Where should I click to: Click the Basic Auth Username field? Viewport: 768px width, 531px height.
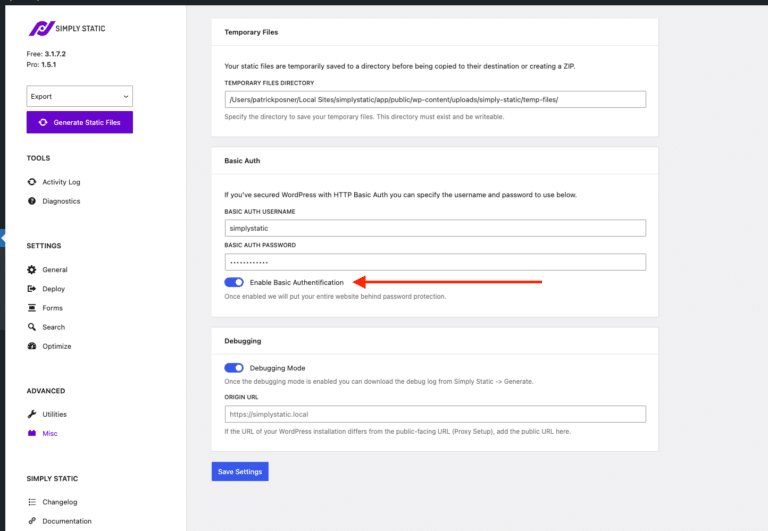[x=435, y=228]
